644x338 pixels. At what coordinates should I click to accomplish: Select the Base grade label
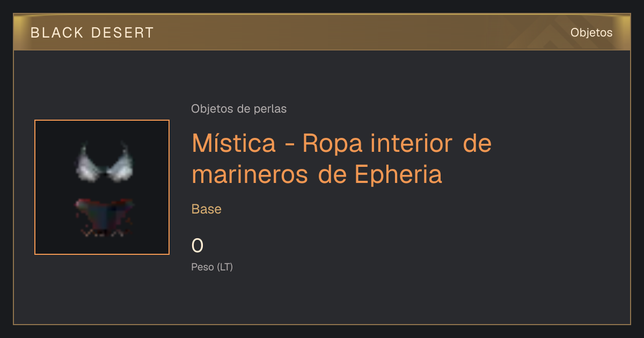click(x=207, y=209)
